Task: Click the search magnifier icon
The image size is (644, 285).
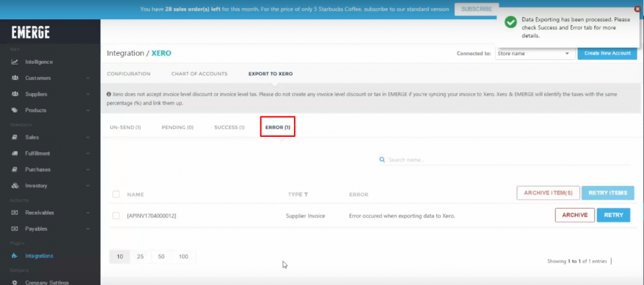Action: [x=382, y=159]
